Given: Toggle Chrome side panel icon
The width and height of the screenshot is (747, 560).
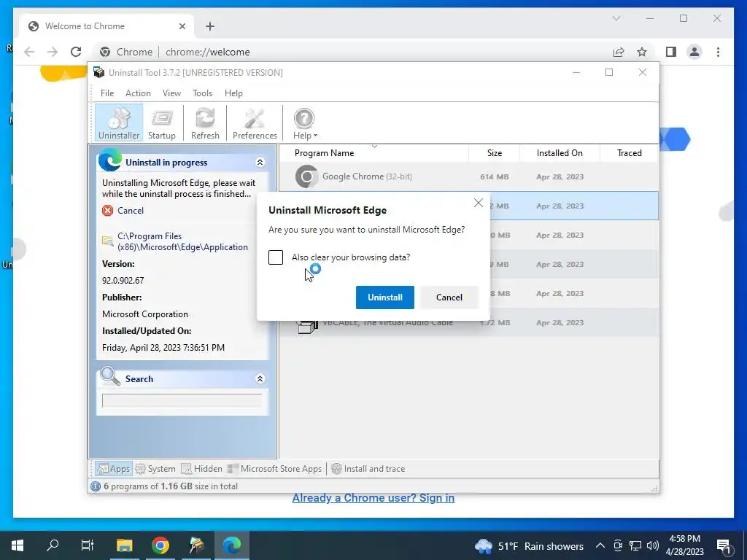Looking at the screenshot, I should pos(671,52).
